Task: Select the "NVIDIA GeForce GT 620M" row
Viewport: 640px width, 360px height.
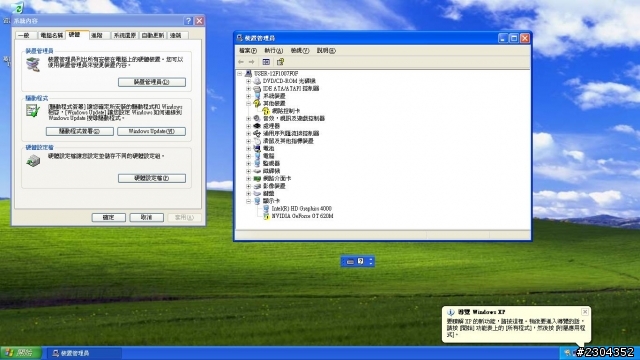Action: (302, 216)
